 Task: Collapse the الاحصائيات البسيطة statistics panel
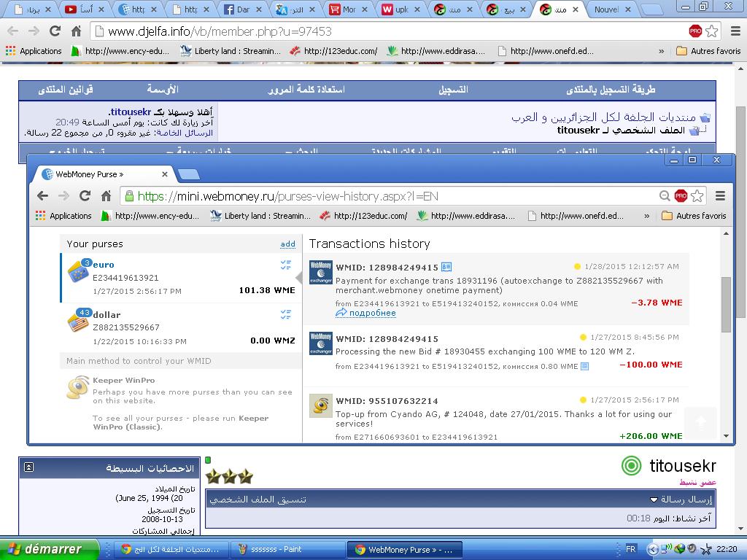[x=28, y=467]
